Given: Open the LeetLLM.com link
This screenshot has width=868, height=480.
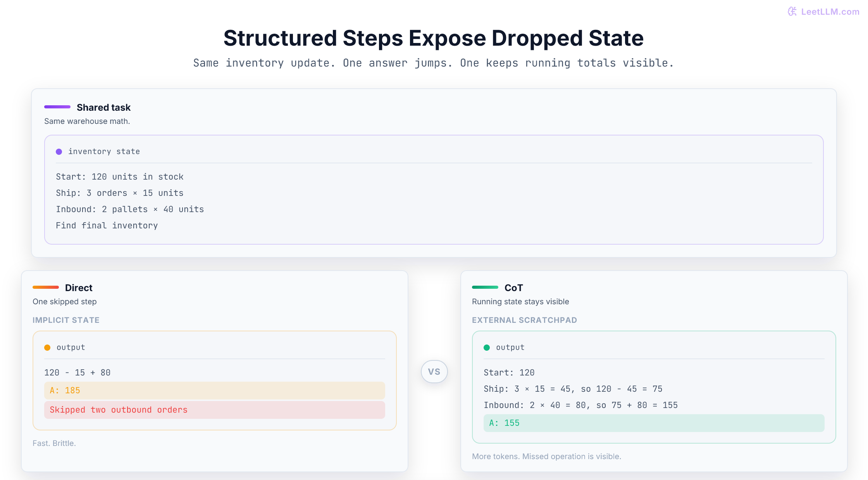Looking at the screenshot, I should tap(830, 12).
